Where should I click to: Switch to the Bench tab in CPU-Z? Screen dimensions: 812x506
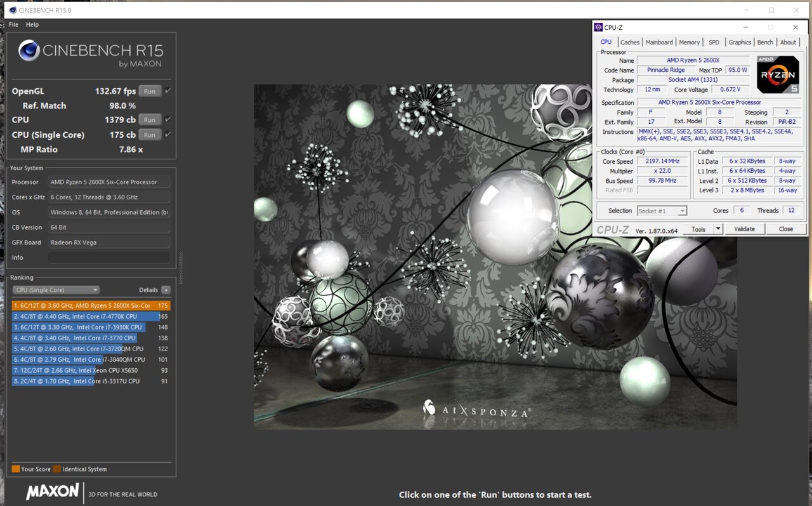tap(766, 43)
